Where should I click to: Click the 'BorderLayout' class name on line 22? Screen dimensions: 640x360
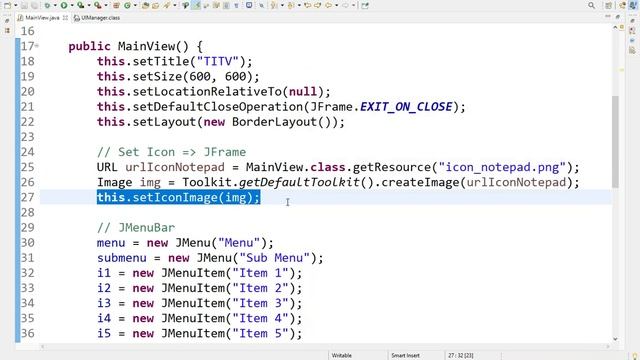point(275,122)
